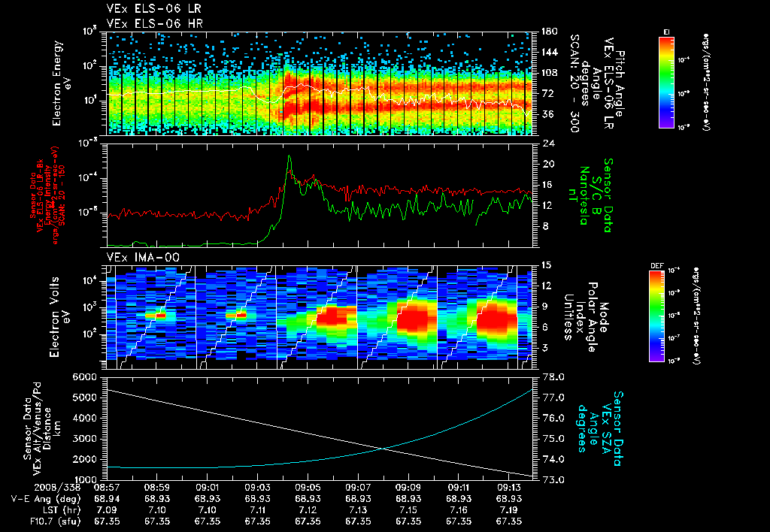The height and width of the screenshot is (532, 770).
Task: Select the 'VEx ELS-06 LR' title text
Action: point(153,9)
